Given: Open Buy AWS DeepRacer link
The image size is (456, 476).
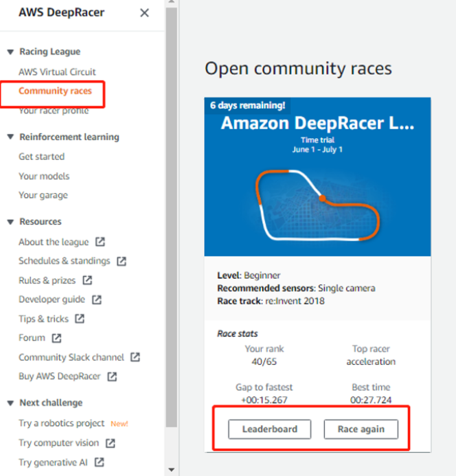Looking at the screenshot, I should click(60, 376).
